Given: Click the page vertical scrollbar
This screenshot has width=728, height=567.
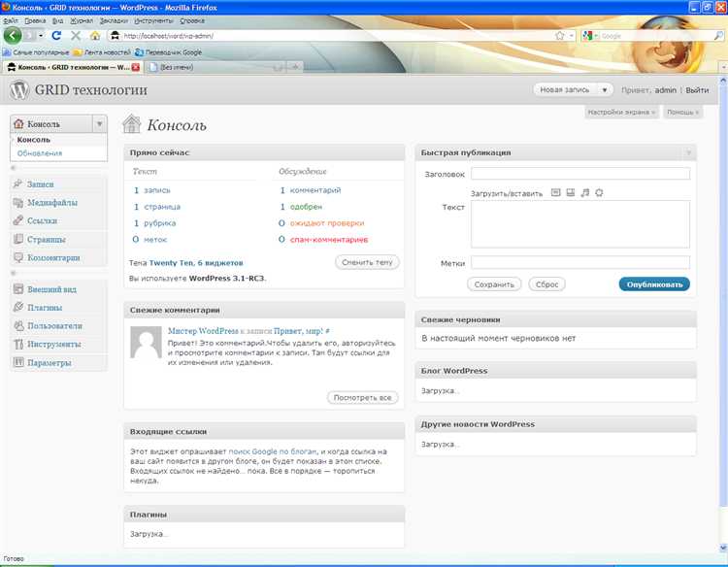Looking at the screenshot, I should pos(723,297).
